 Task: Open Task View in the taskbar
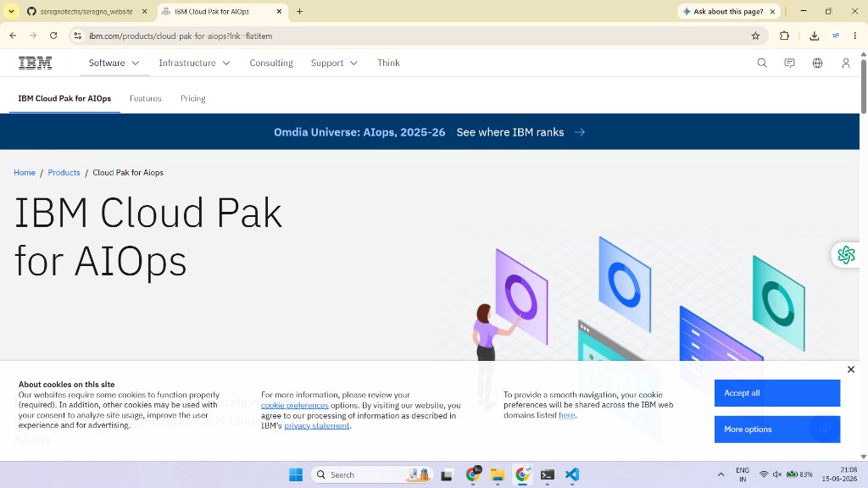pyautogui.click(x=446, y=474)
